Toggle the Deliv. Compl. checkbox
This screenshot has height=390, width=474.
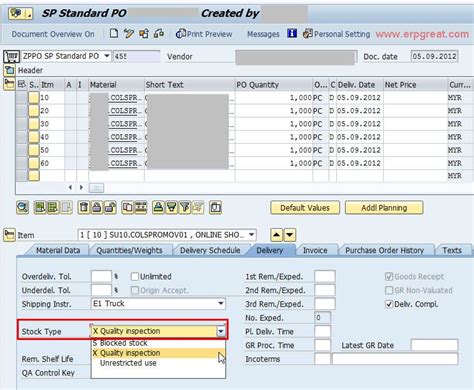coord(389,304)
